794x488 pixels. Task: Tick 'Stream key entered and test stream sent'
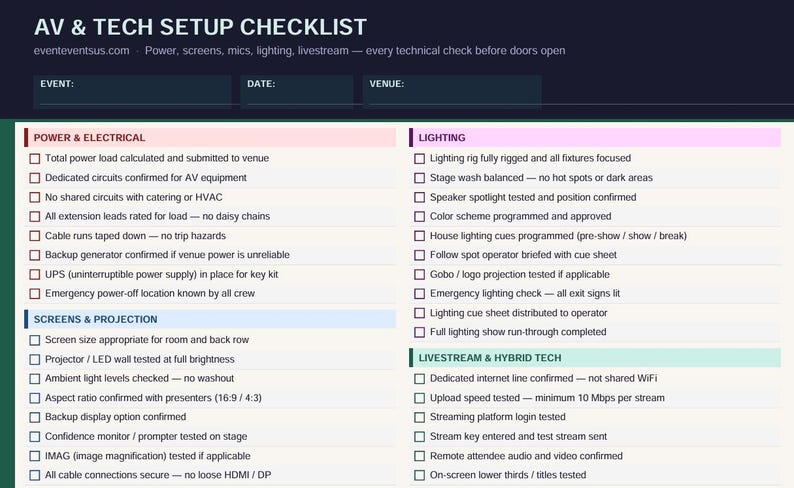419,436
